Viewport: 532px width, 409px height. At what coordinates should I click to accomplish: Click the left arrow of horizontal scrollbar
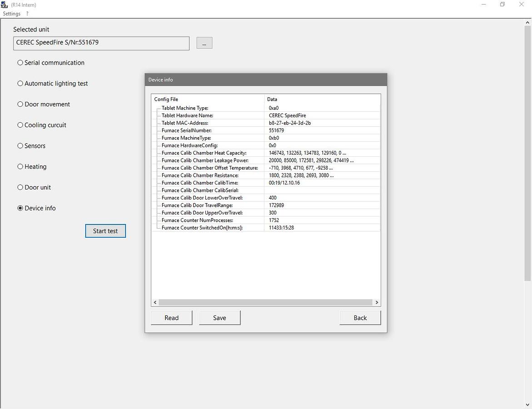pos(155,302)
